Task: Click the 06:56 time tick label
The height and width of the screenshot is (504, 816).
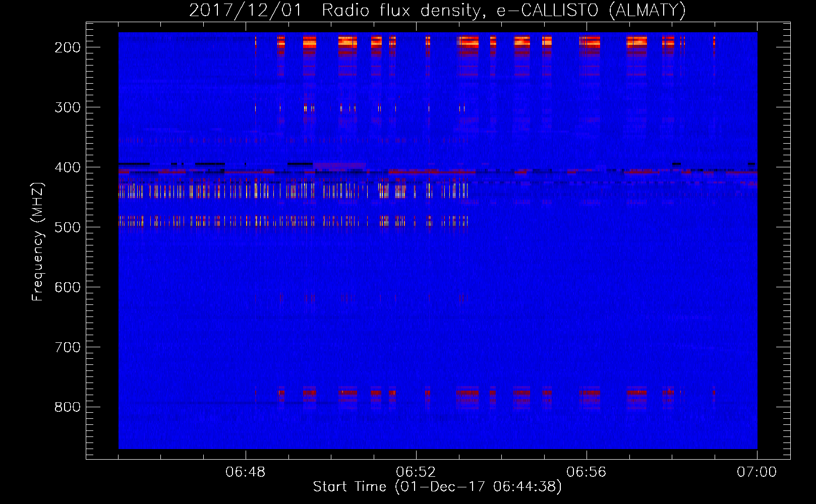Action: pyautogui.click(x=587, y=472)
